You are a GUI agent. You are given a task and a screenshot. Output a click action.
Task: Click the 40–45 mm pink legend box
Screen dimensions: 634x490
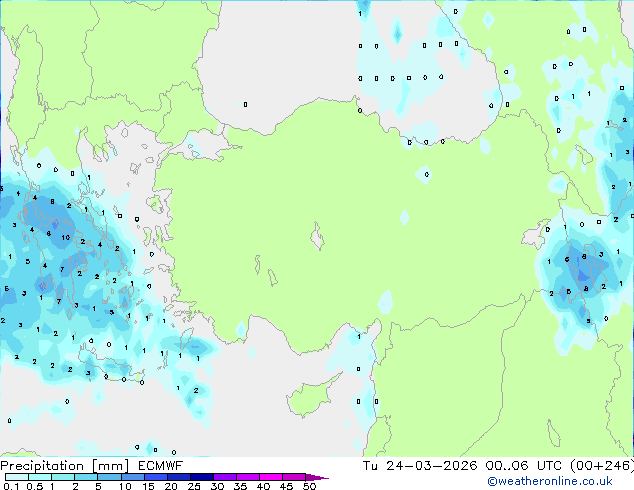point(271,477)
